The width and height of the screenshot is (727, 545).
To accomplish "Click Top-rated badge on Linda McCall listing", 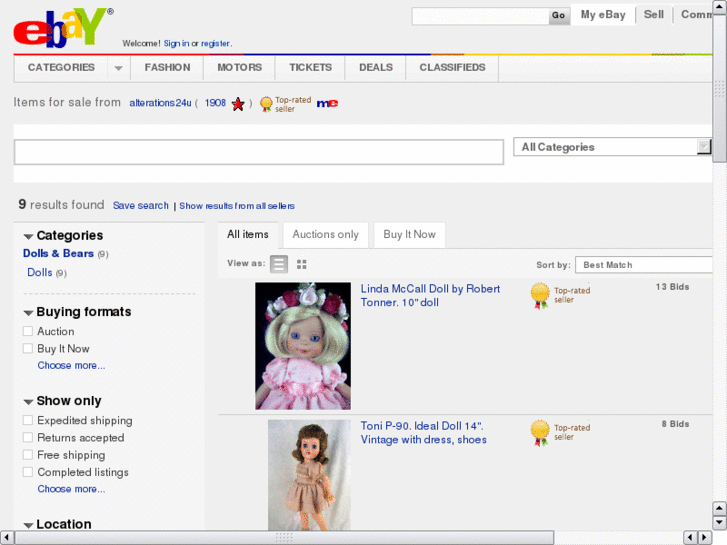I will [x=560, y=295].
